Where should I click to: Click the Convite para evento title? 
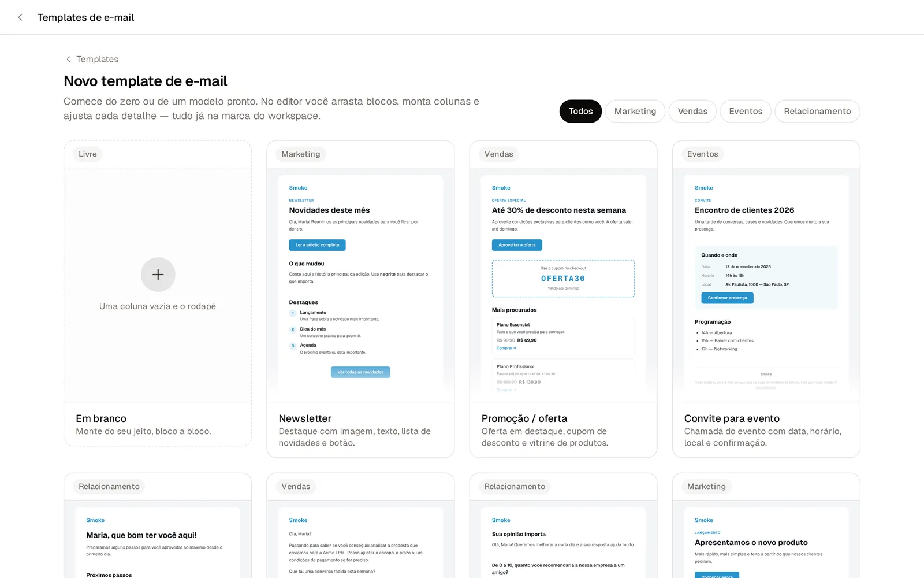pyautogui.click(x=732, y=418)
